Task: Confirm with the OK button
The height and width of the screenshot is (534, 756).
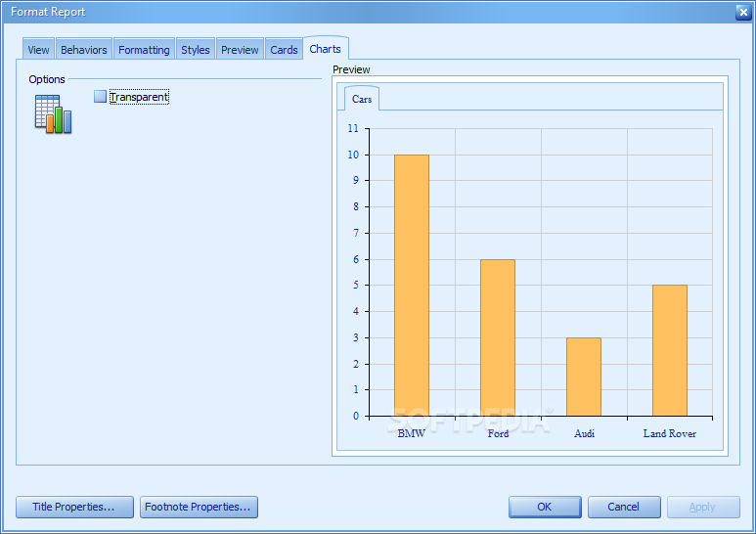Action: tap(545, 507)
